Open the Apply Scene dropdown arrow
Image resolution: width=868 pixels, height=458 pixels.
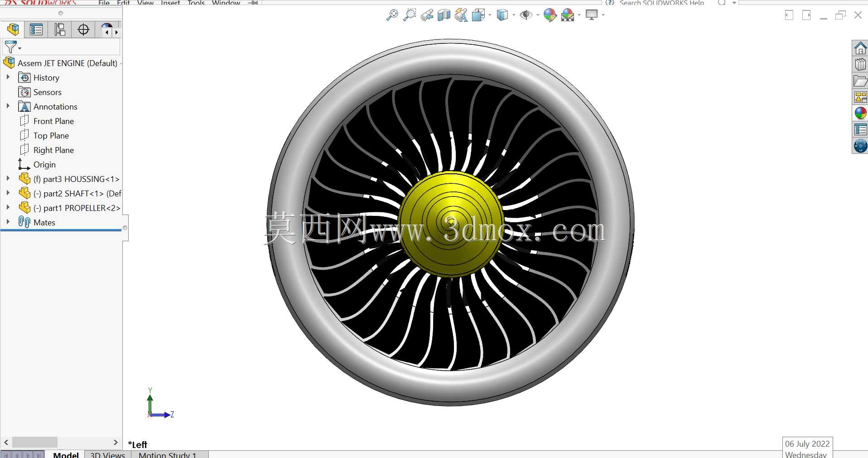pos(579,15)
